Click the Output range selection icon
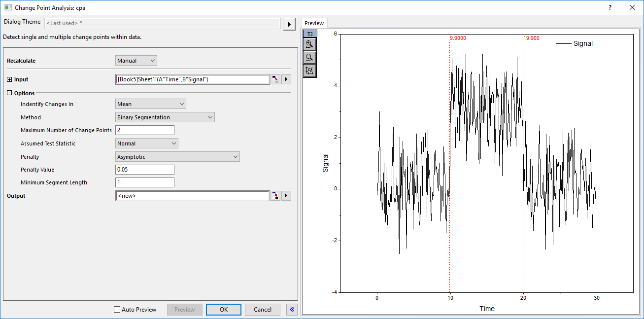The image size is (644, 319). pos(275,196)
